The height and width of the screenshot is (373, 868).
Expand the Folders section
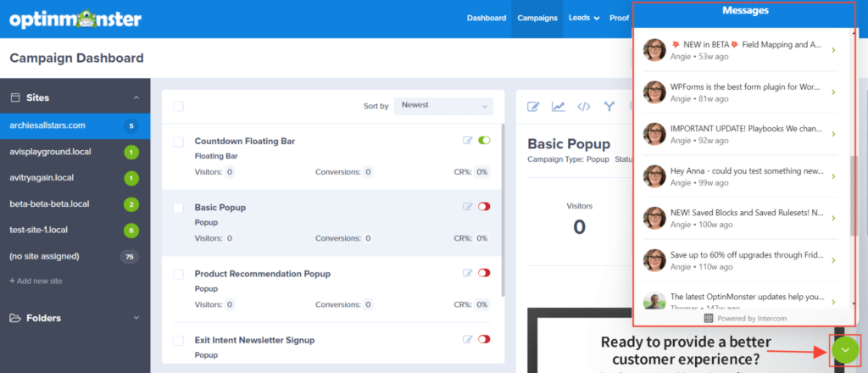[136, 318]
